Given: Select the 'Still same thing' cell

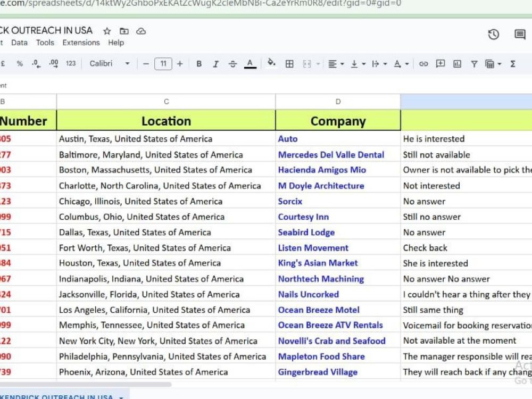Looking at the screenshot, I should 466,310.
